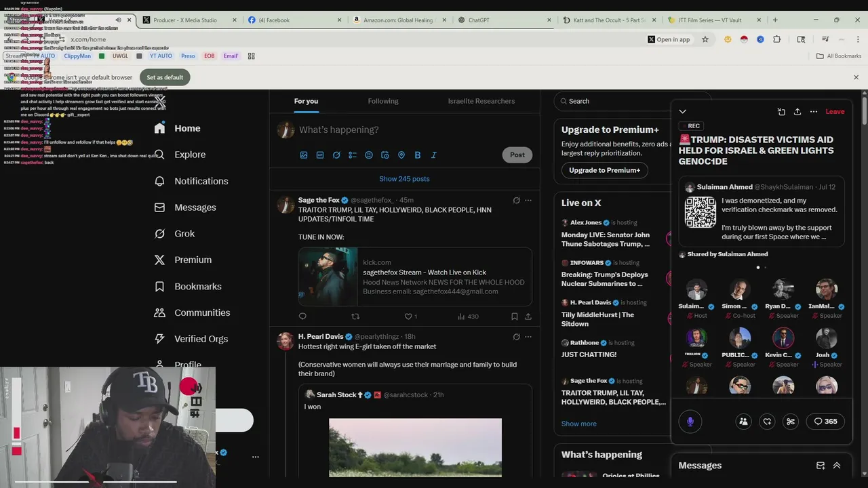Open Space comments showing 365
868x488 pixels.
click(825, 422)
